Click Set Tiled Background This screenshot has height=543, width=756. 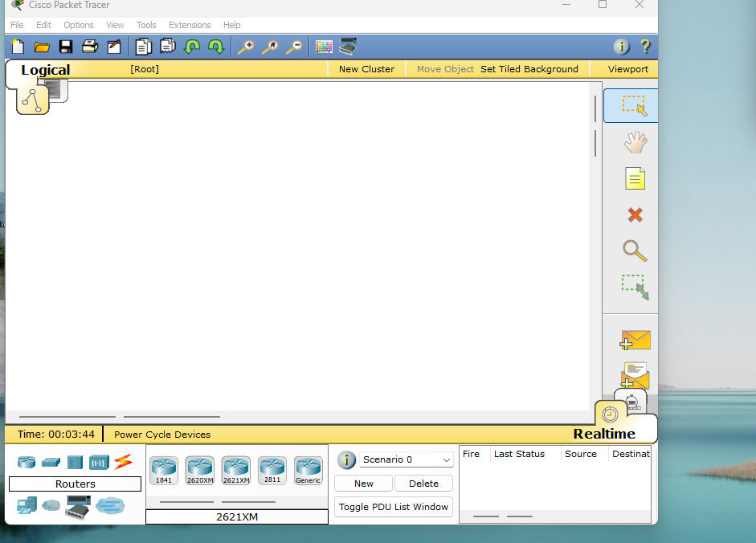click(529, 69)
